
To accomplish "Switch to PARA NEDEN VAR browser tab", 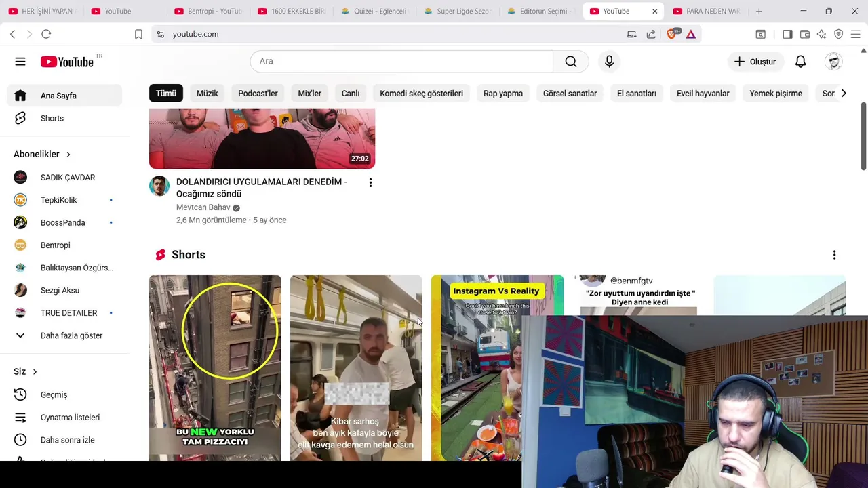I will click(x=707, y=12).
